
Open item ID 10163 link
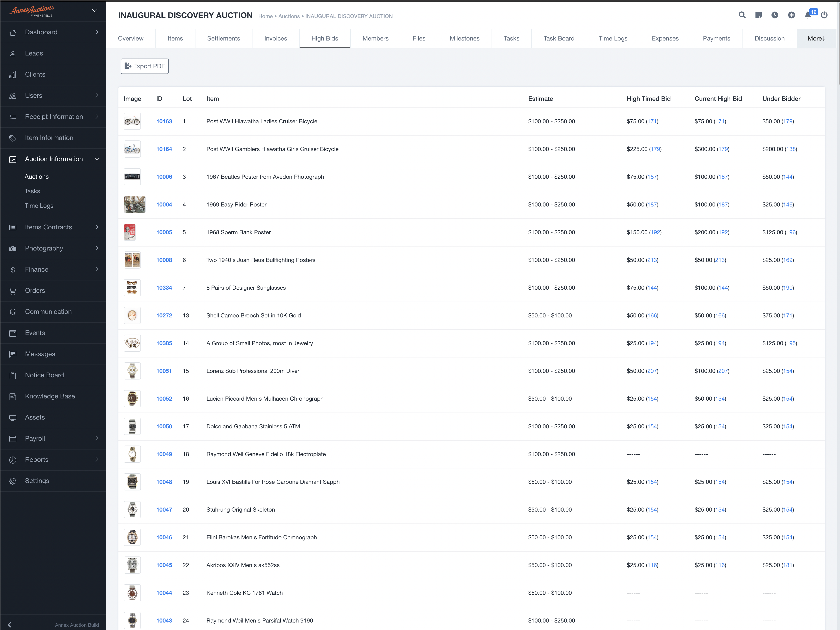point(164,122)
